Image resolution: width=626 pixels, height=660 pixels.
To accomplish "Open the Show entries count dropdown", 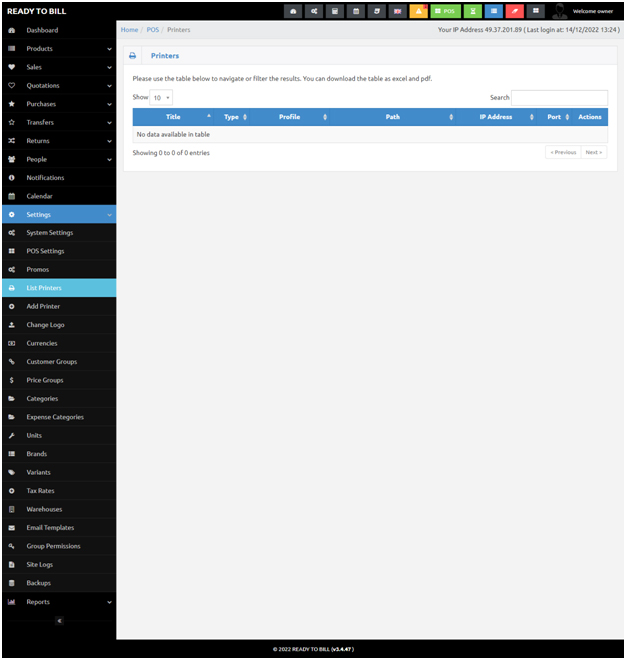I will [x=161, y=98].
